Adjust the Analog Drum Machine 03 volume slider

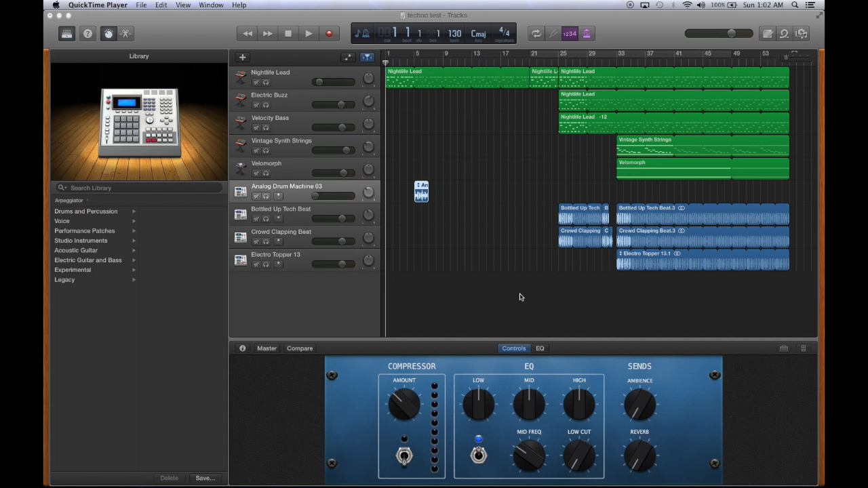point(333,196)
